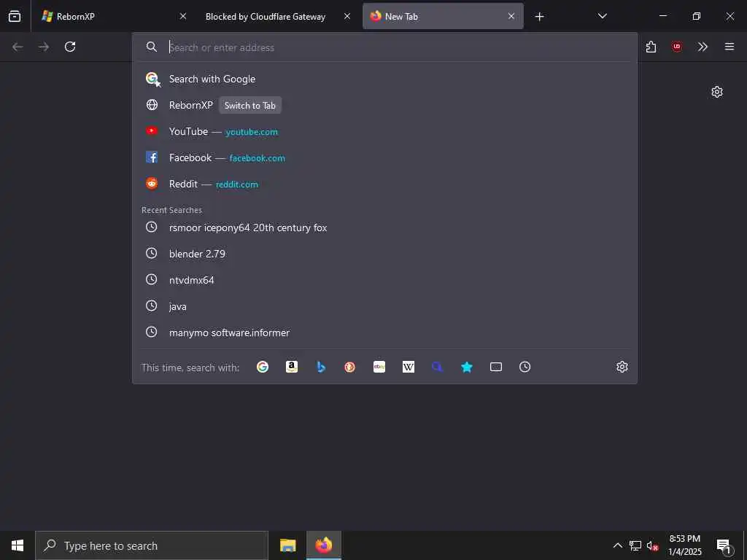
Task: Click the taskbar Type here to search box
Action: (x=152, y=545)
